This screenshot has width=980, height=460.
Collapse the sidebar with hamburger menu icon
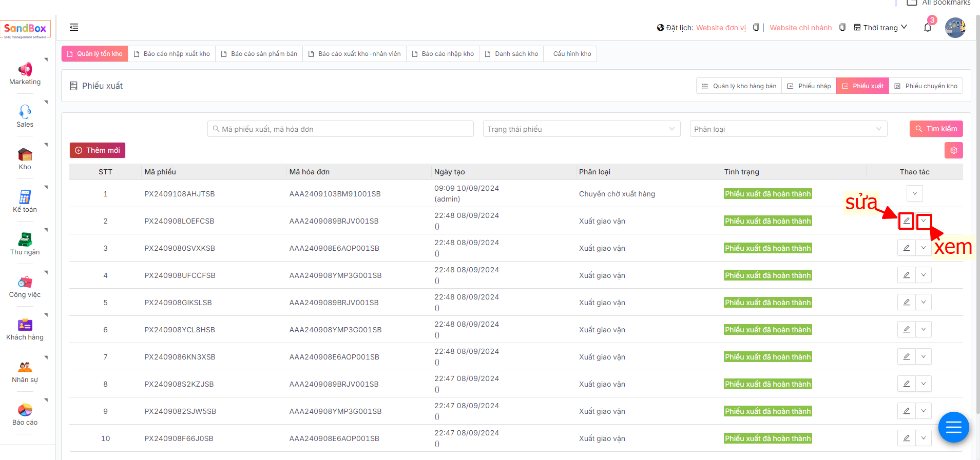(x=74, y=27)
